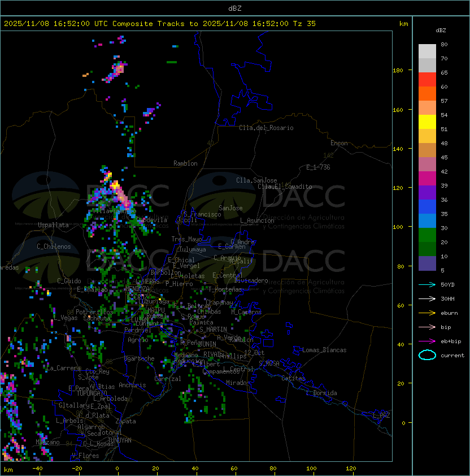This screenshot has height=476, width=470.
Task: Click the C_Chilenos map label
Action: click(x=54, y=246)
